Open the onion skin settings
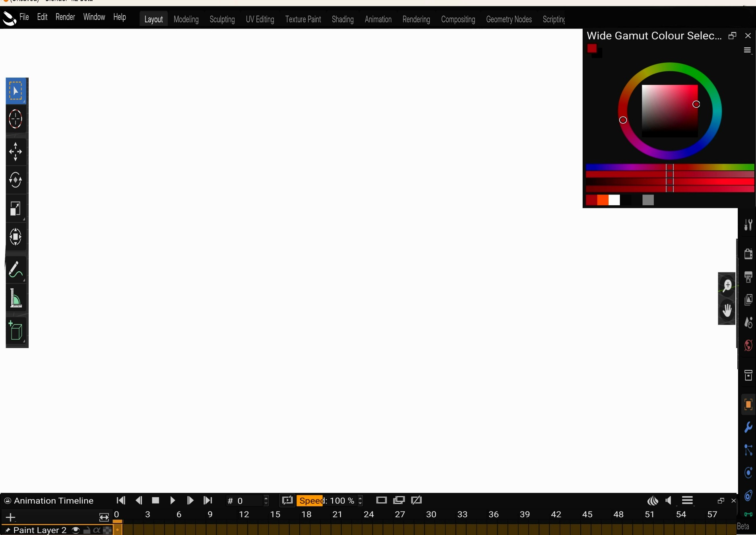Viewport: 756px width, 535px height. (653, 500)
